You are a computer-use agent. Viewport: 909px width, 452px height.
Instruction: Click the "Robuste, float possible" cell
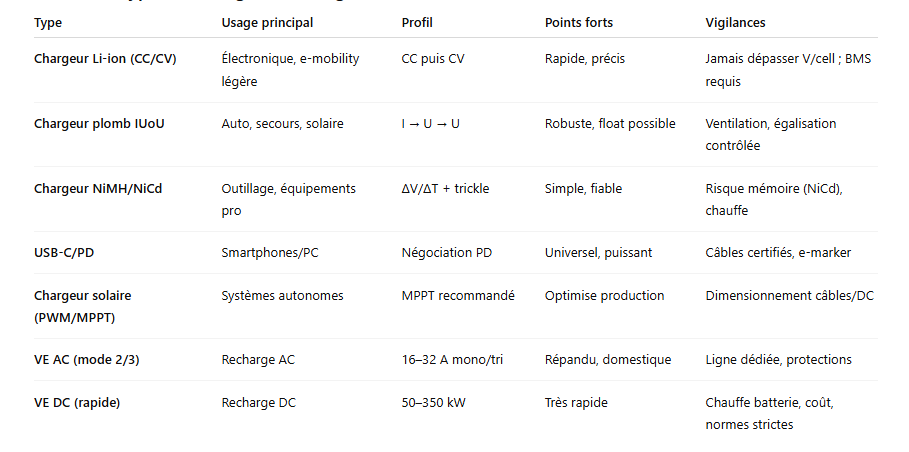(610, 124)
